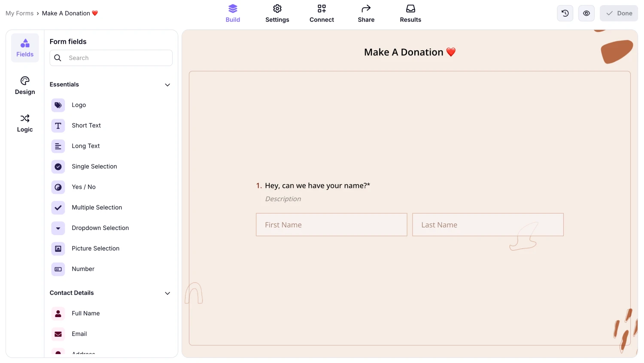Click the First Name input field
Image resolution: width=644 pixels, height=363 pixels.
coord(331,224)
